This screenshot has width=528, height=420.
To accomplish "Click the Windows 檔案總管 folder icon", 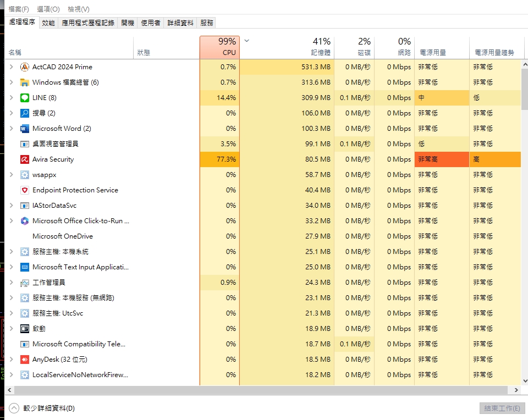I will click(x=25, y=82).
